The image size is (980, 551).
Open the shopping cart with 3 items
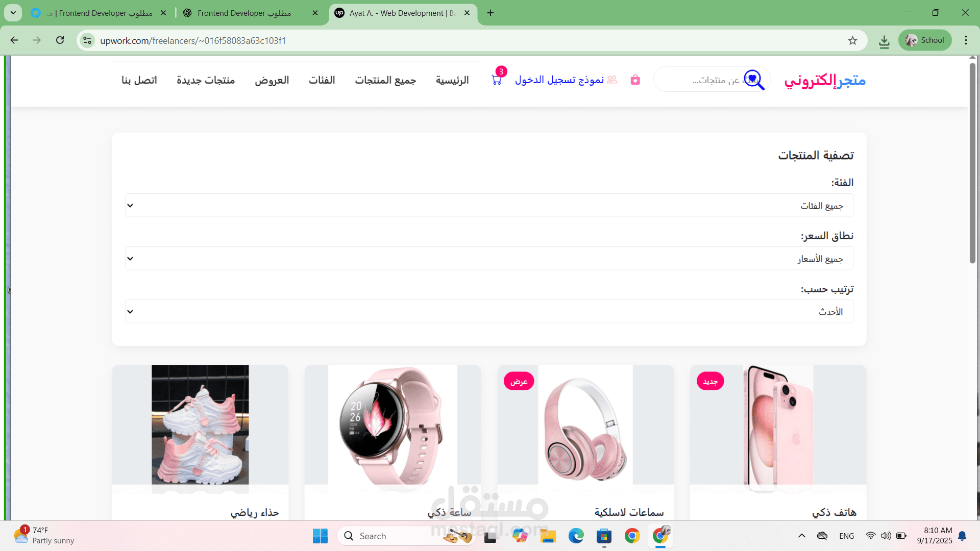click(496, 80)
